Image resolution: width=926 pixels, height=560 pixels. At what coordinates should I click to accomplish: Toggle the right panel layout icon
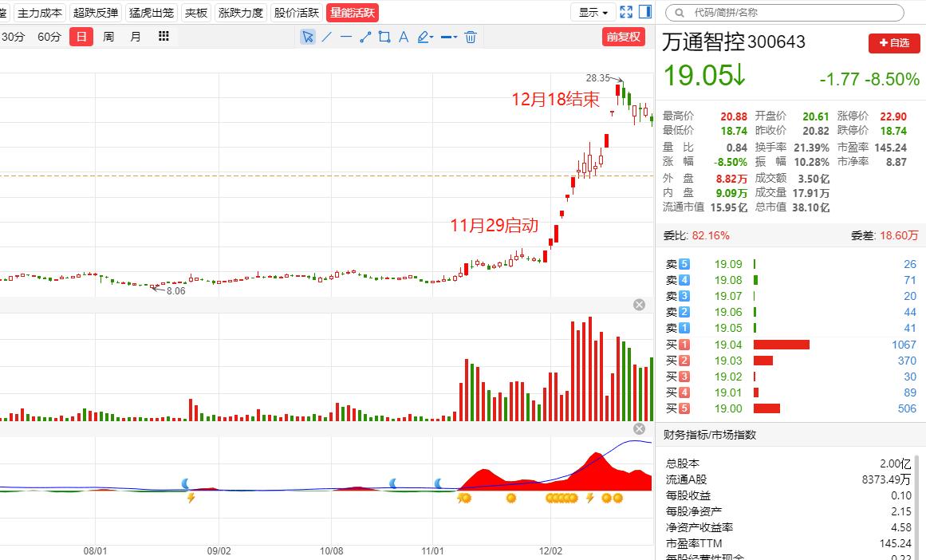(x=646, y=11)
